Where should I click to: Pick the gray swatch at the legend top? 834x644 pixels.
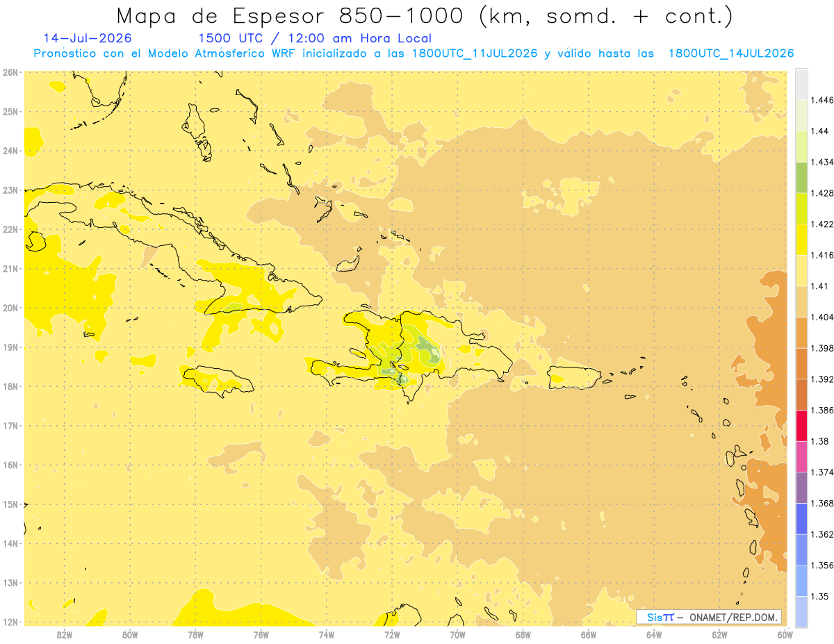[801, 84]
